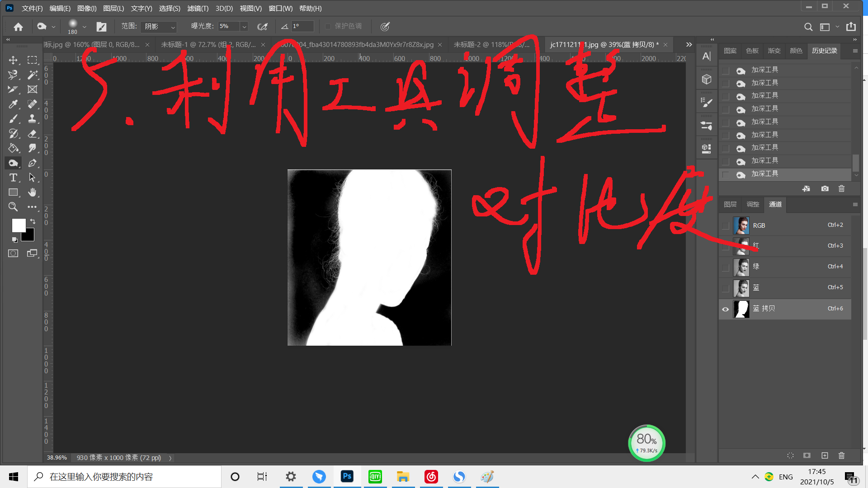868x488 pixels.
Task: Open the 滤镜 menu
Action: tap(198, 8)
